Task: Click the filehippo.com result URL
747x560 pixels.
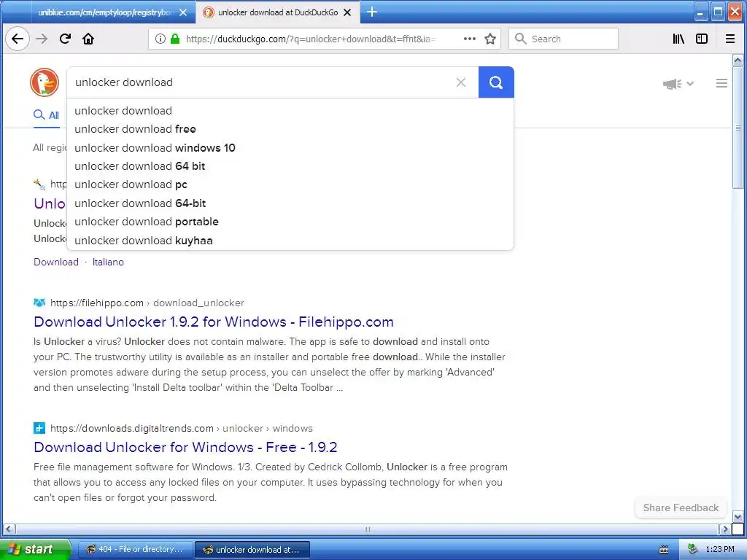Action: pos(147,303)
